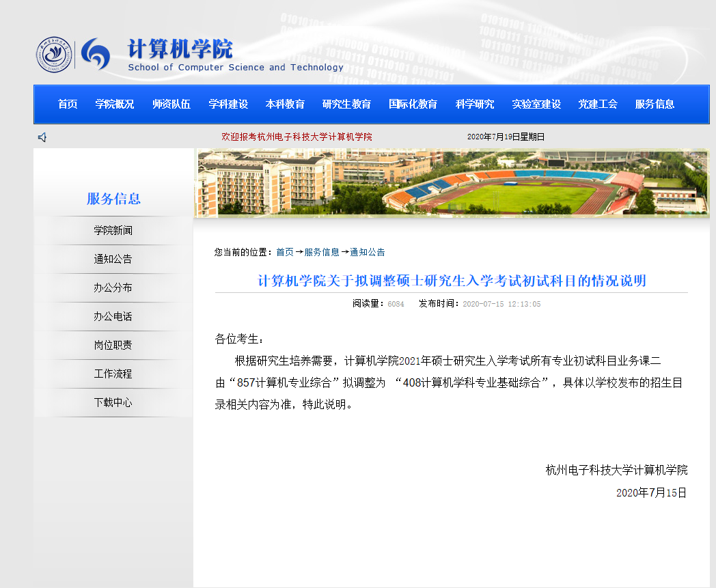Open 服务信息 in the top navigation bar
The height and width of the screenshot is (588, 716).
(655, 104)
